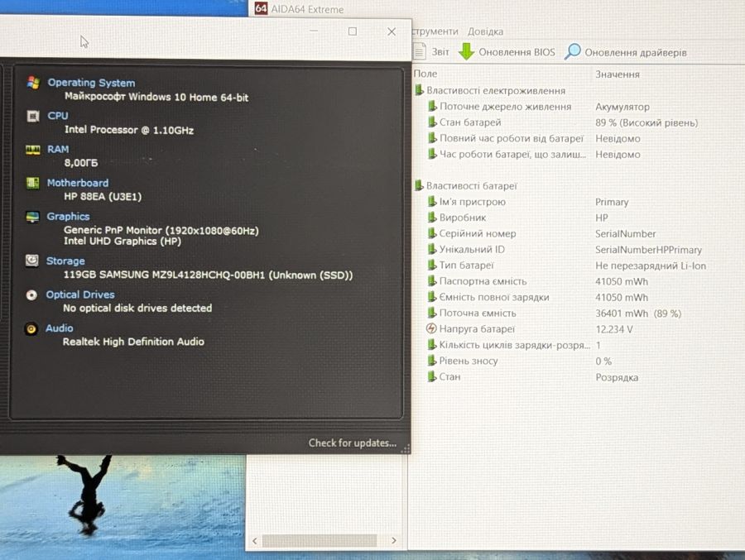Click the Check for updates link

click(x=352, y=443)
